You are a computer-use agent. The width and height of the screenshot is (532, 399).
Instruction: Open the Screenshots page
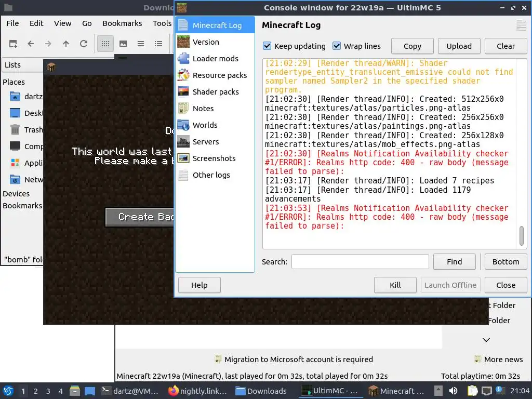coord(215,158)
